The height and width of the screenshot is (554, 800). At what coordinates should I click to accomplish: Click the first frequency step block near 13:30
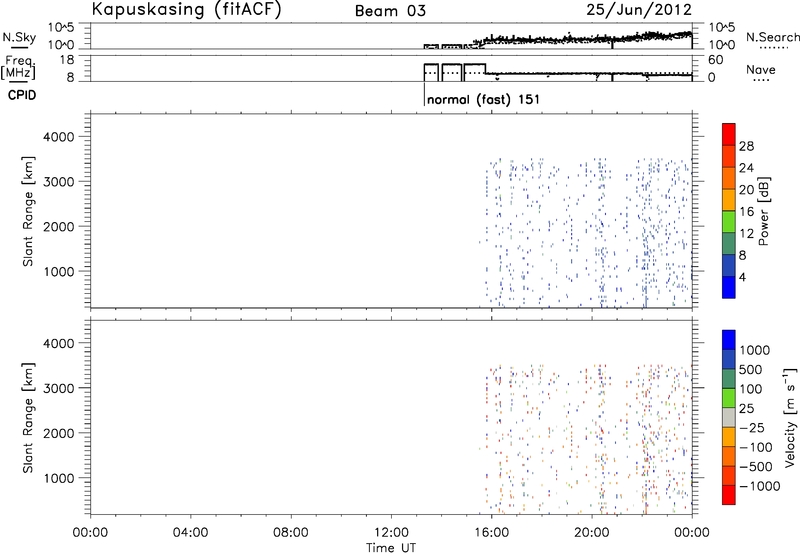(431, 72)
